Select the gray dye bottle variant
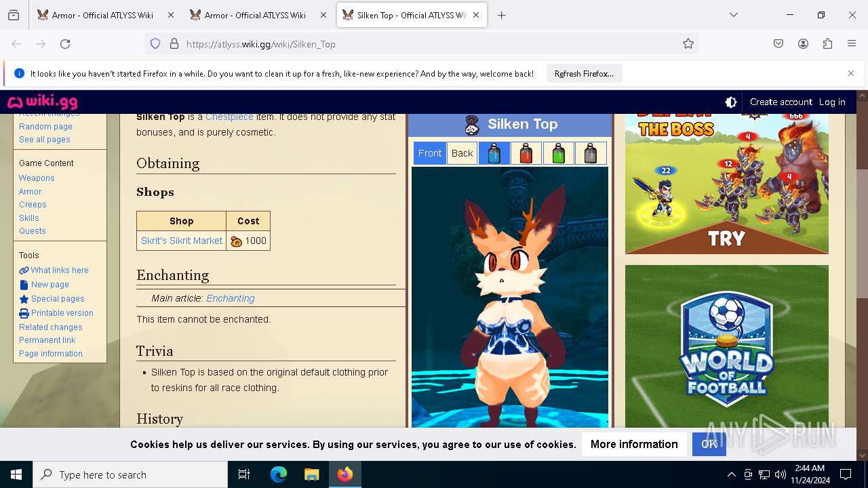The image size is (868, 488). [x=591, y=153]
